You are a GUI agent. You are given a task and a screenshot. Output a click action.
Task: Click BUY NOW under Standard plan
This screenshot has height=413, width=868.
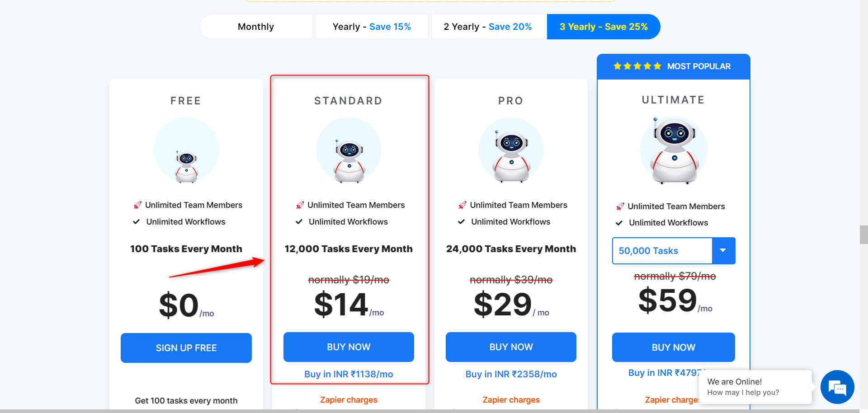coord(349,347)
